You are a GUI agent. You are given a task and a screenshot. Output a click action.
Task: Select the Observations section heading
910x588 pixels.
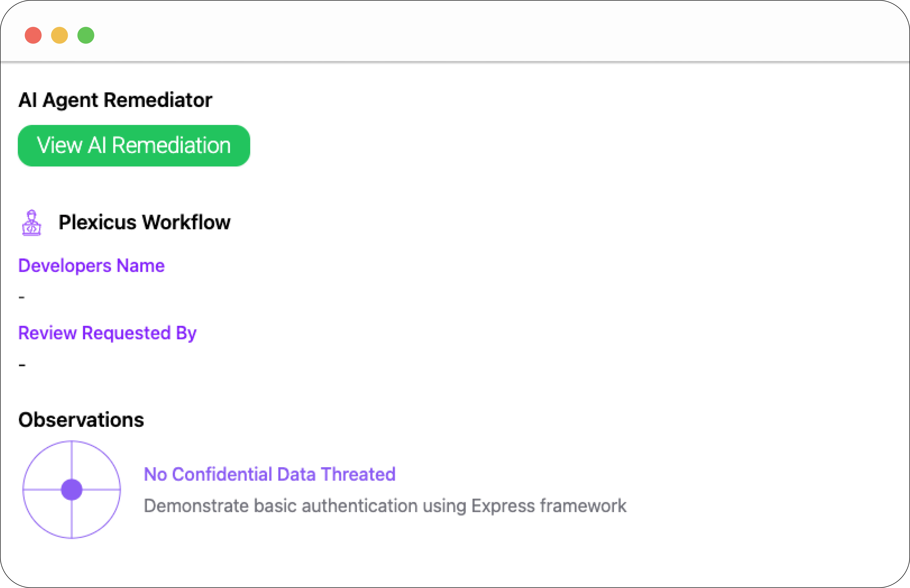pyautogui.click(x=81, y=420)
